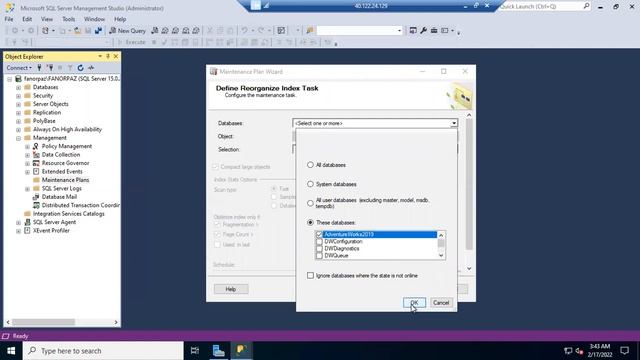Image resolution: width=640 pixels, height=360 pixels.
Task: Enable Ignore databases where state is not online
Action: (x=310, y=276)
